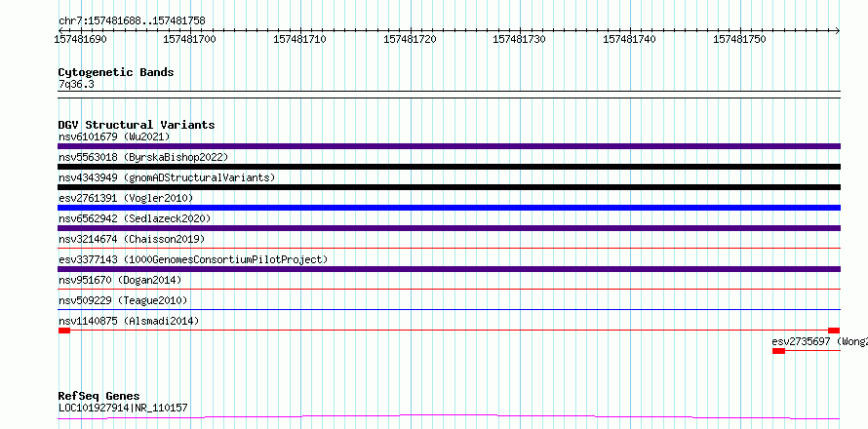Screen dimensions: 868x429
Task: Open gene LOC101927914|NR_110157 label
Action: pos(123,408)
